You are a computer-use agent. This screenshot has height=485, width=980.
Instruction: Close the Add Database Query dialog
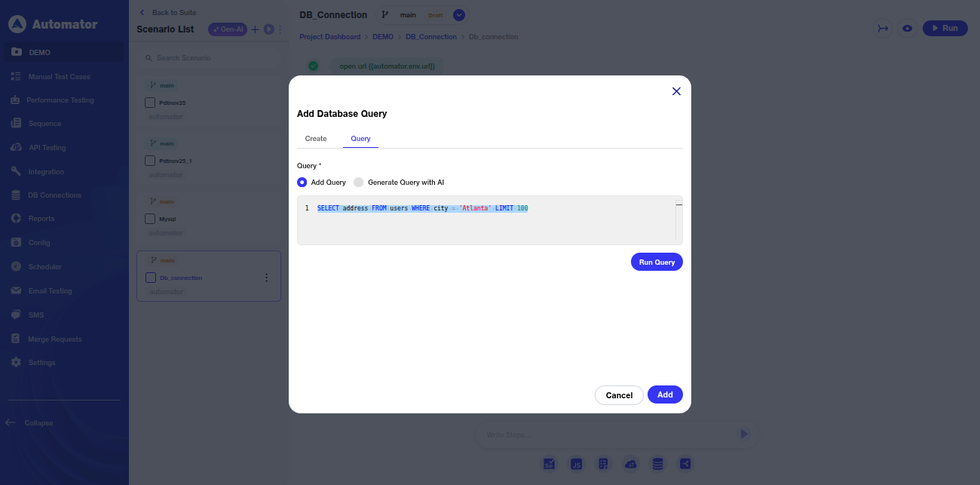coord(676,91)
